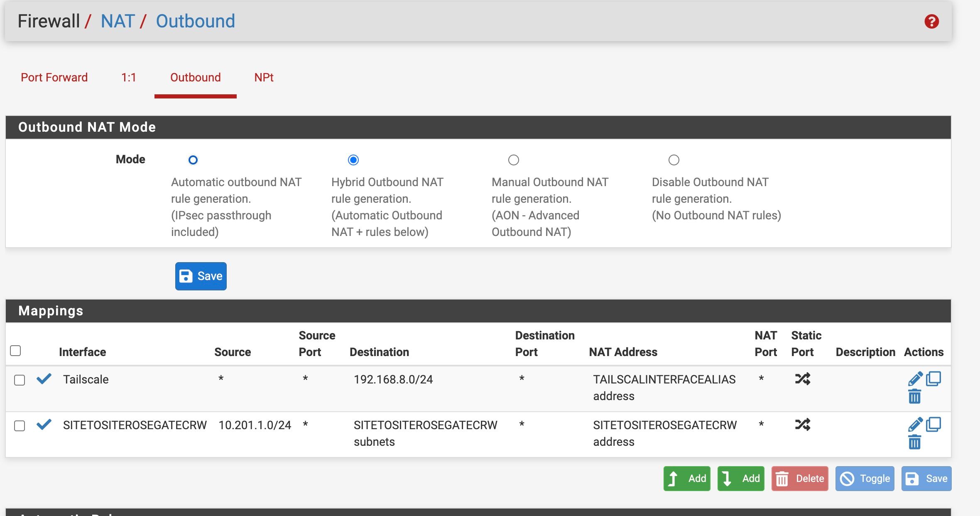The image size is (980, 516).
Task: Tick the select-all mappings checkbox in header
Action: (15, 351)
